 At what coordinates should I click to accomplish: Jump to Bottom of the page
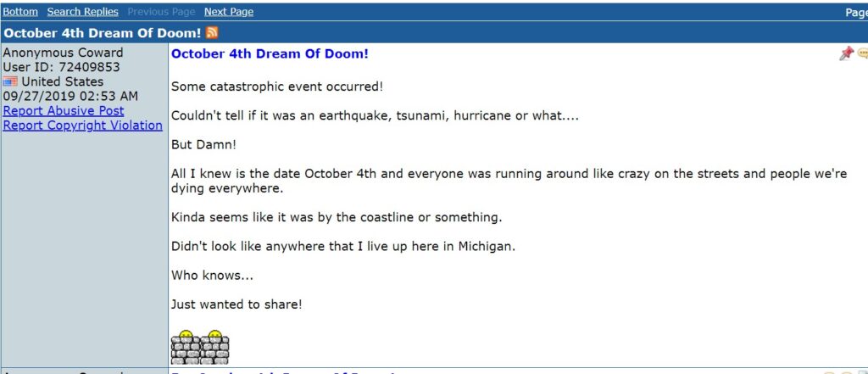[20, 12]
